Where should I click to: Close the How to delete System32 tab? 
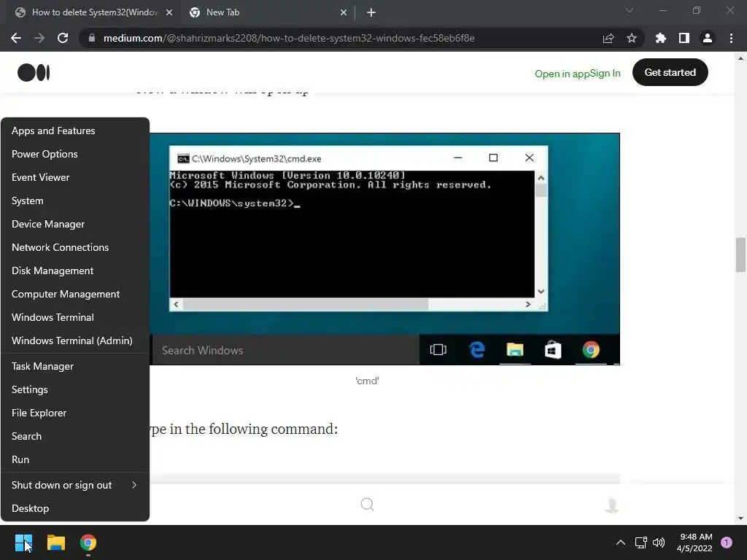169,13
